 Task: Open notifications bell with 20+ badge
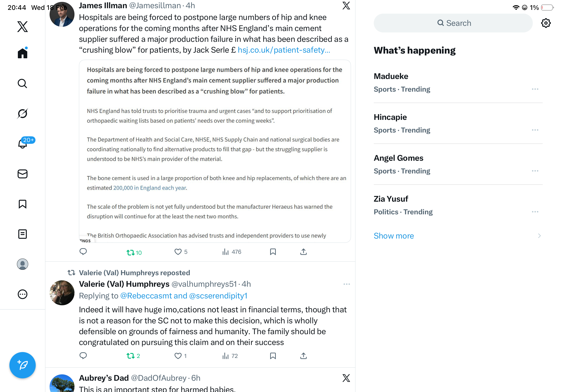tap(23, 143)
